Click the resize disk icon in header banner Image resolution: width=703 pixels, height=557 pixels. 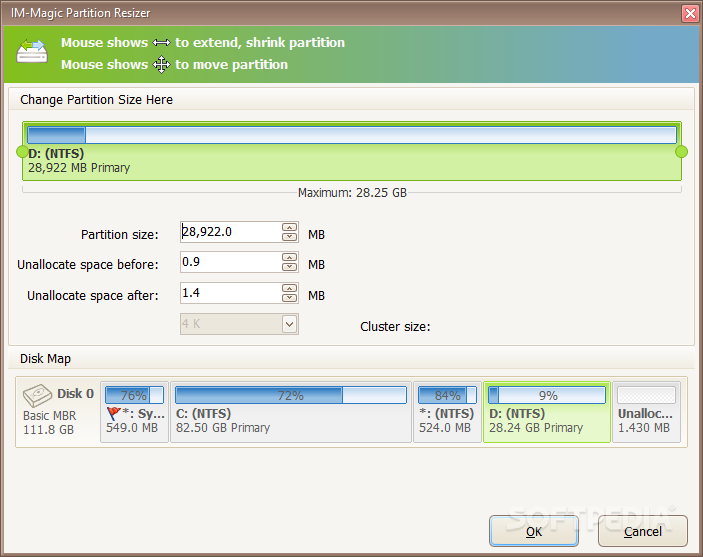point(32,51)
